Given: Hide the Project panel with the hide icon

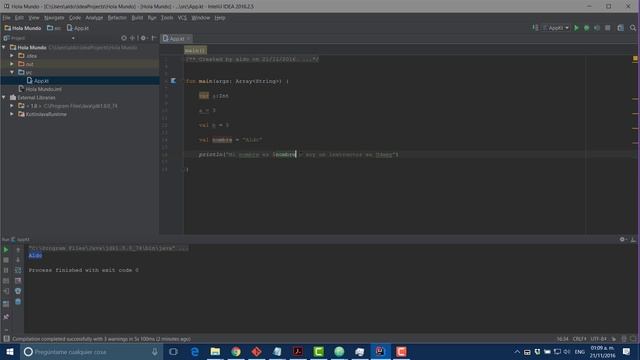Looking at the screenshot, I should (x=154, y=38).
